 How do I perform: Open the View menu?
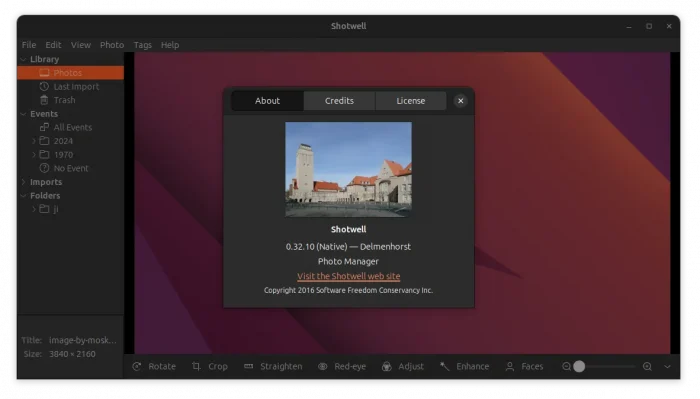coord(81,45)
